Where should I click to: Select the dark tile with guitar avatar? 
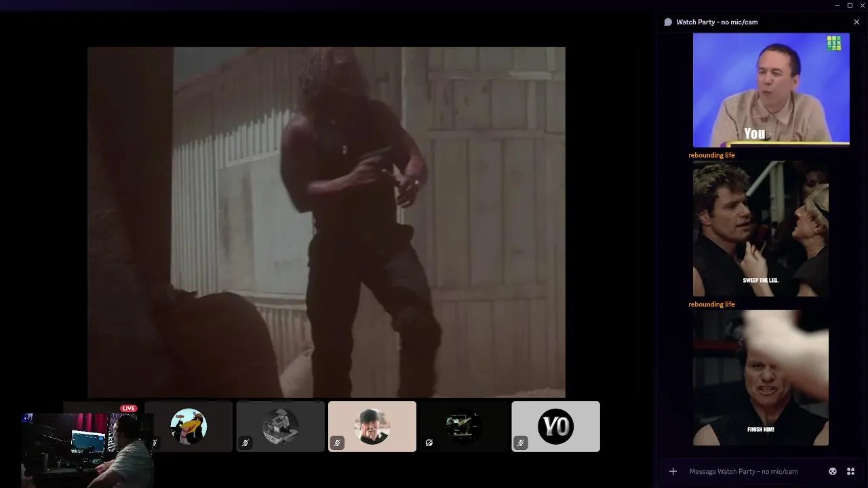click(x=464, y=426)
